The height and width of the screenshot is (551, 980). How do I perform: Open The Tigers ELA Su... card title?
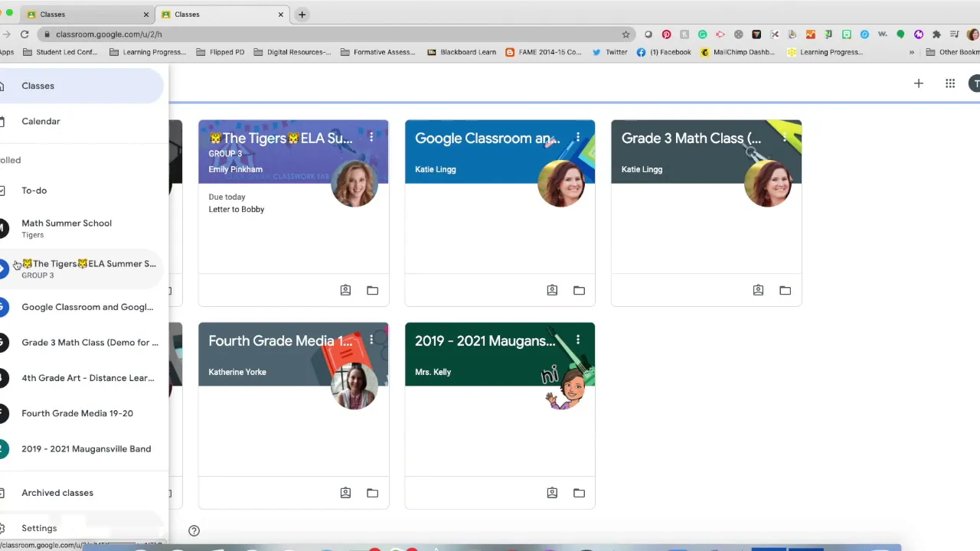(x=280, y=139)
